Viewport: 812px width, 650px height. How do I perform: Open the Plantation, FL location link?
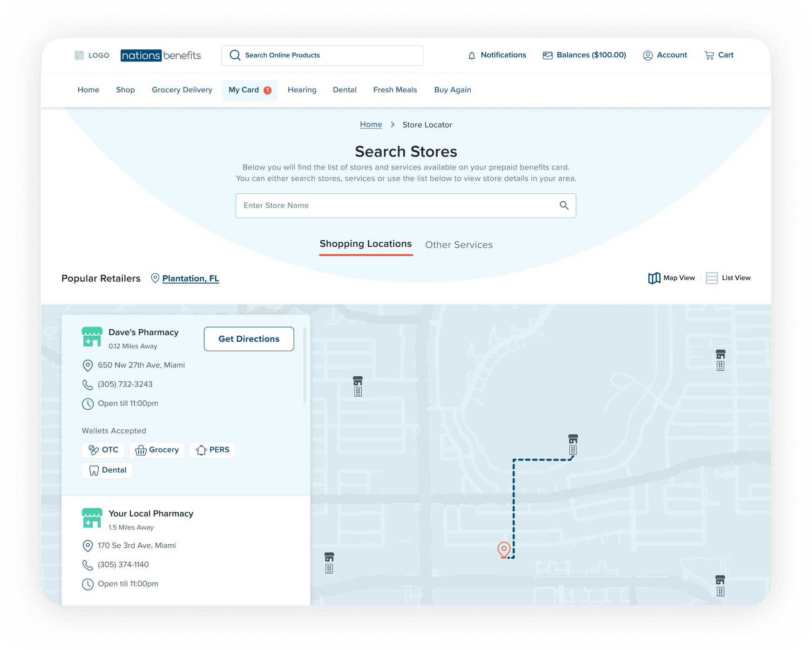point(190,278)
